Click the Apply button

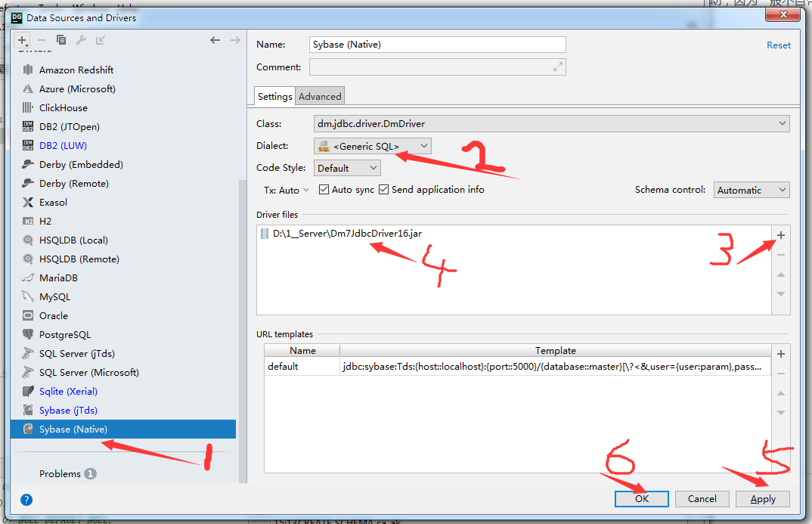(x=763, y=499)
